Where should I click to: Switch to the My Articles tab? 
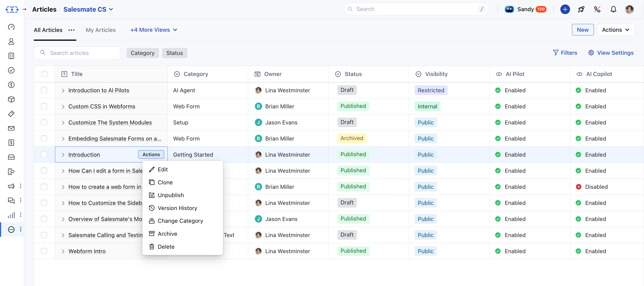coord(100,30)
